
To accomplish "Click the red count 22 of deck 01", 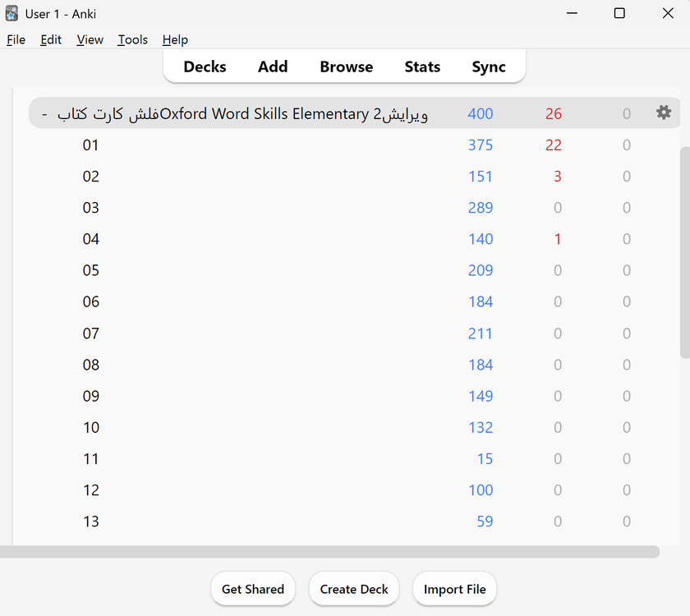I will point(554,145).
